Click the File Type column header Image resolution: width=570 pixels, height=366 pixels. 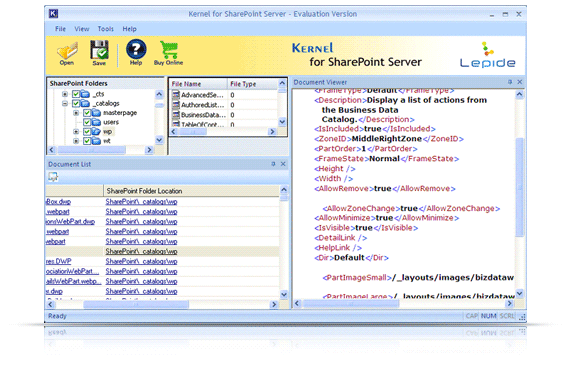point(253,84)
